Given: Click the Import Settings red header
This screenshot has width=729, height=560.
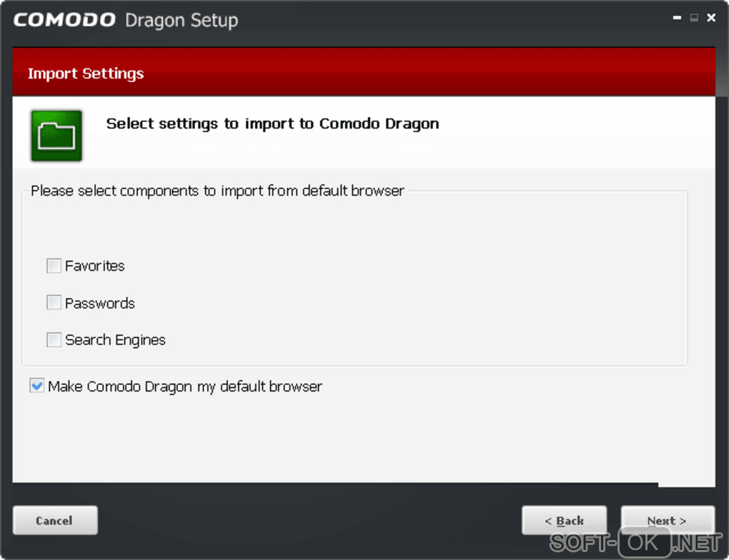Looking at the screenshot, I should click(x=86, y=74).
